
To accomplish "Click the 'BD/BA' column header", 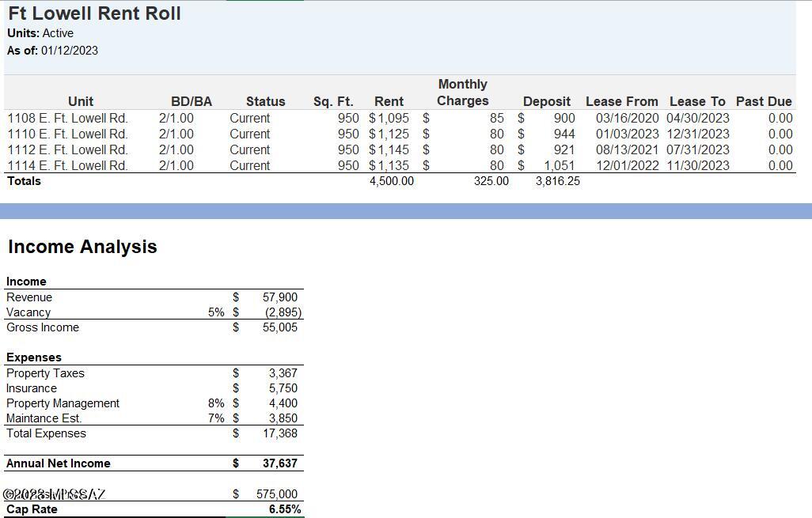I will coord(192,101).
